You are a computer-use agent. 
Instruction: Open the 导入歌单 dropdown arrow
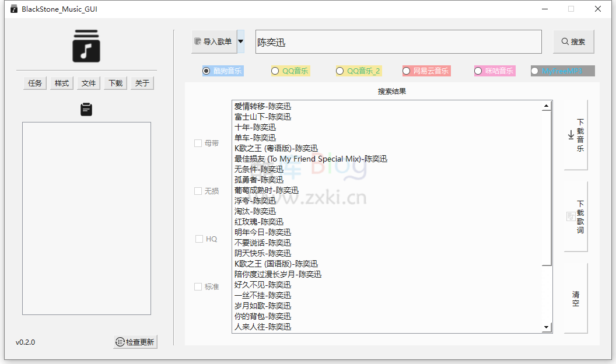(240, 41)
